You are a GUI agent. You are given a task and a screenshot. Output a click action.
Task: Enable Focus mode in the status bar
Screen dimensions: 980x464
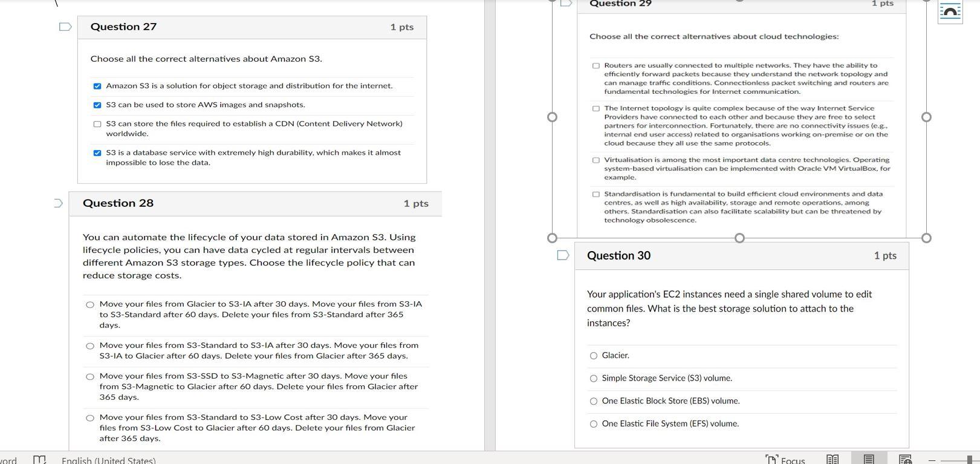(x=785, y=460)
